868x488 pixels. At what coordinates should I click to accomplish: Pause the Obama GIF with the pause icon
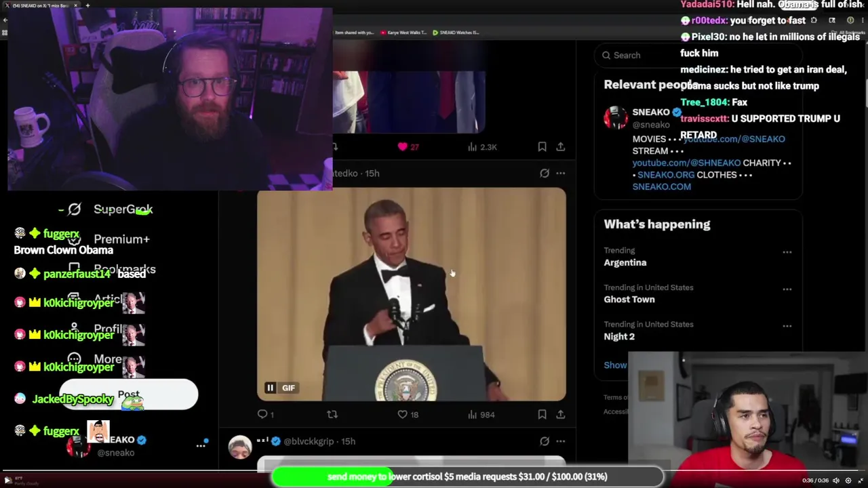[x=270, y=388]
